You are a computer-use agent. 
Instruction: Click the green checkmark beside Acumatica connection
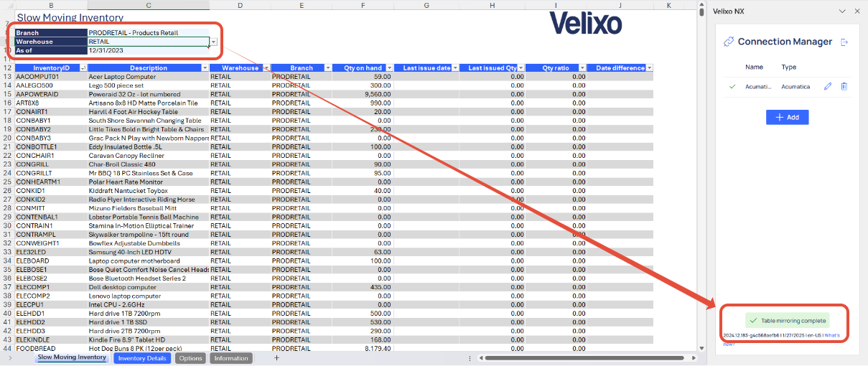point(732,87)
